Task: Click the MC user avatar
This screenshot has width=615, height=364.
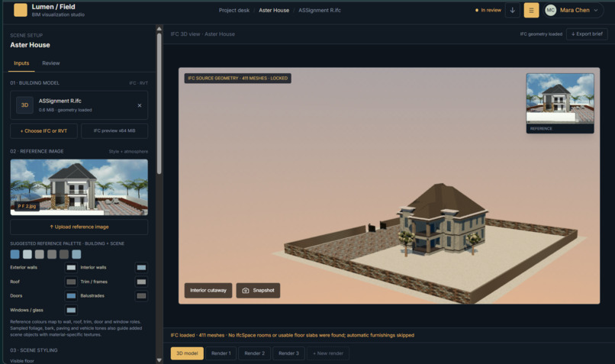Action: 550,10
